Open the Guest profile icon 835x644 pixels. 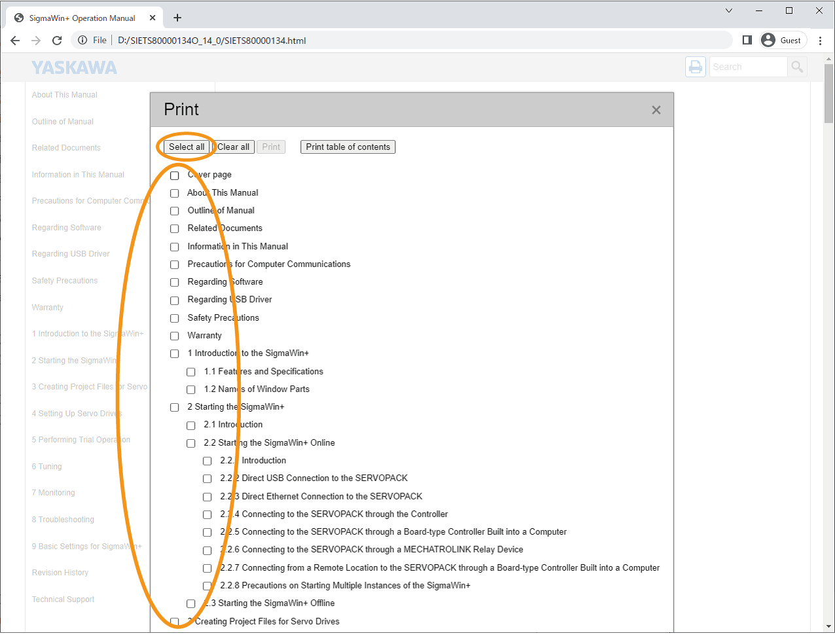768,41
